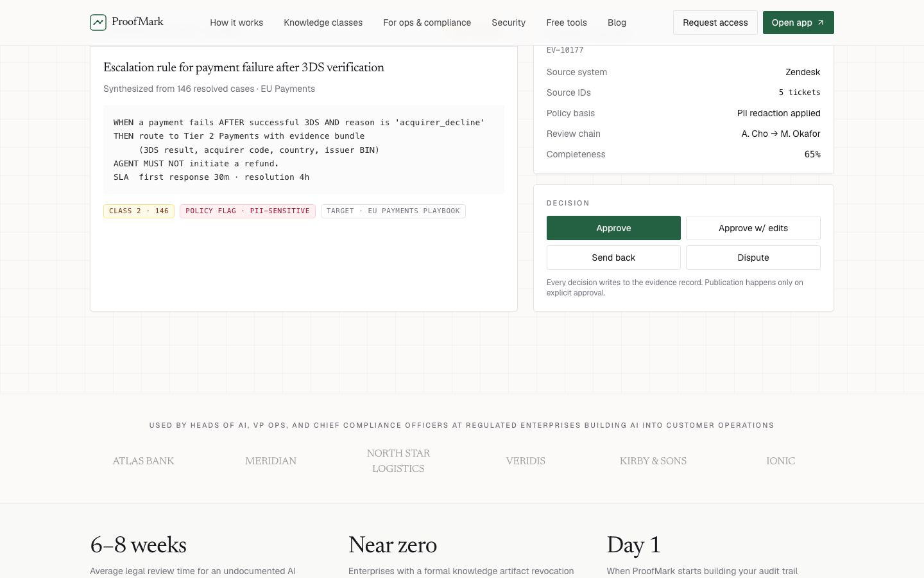Click the Source system label
Image resolution: width=924 pixels, height=578 pixels.
(577, 72)
